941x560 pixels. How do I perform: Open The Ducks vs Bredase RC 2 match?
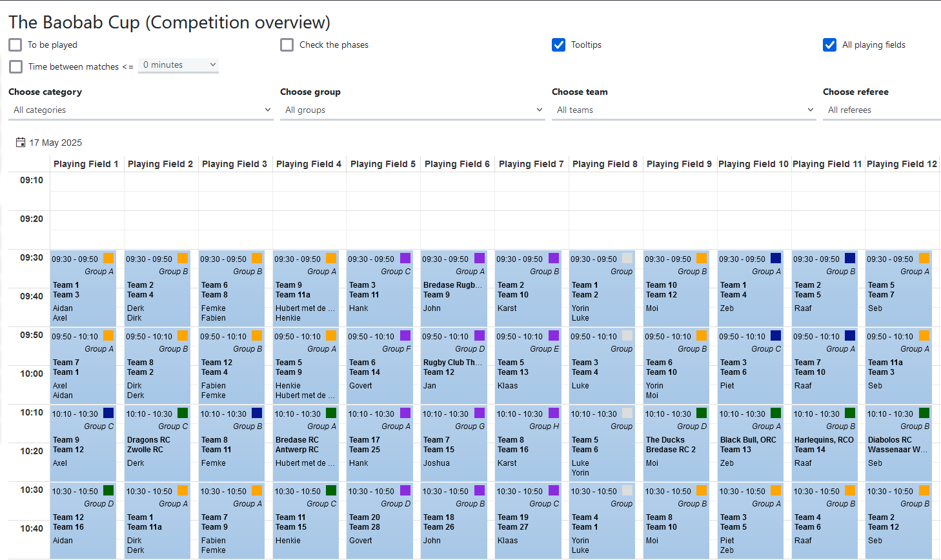tap(676, 445)
